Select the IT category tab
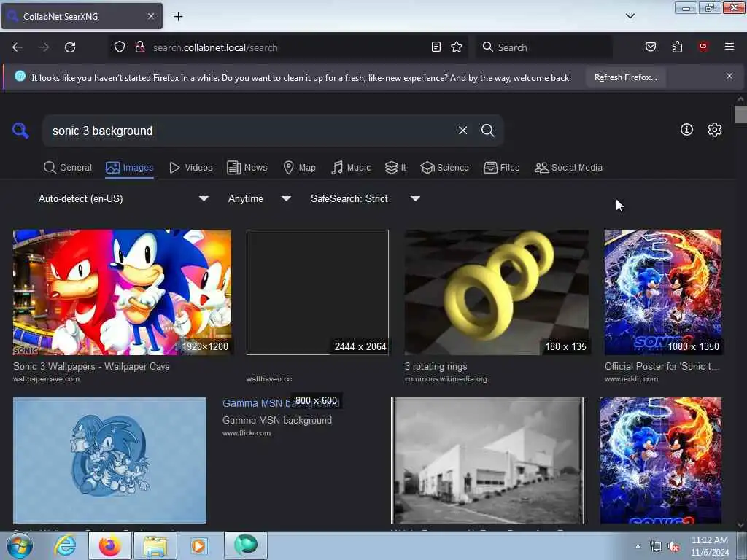This screenshot has width=747, height=560. (395, 168)
